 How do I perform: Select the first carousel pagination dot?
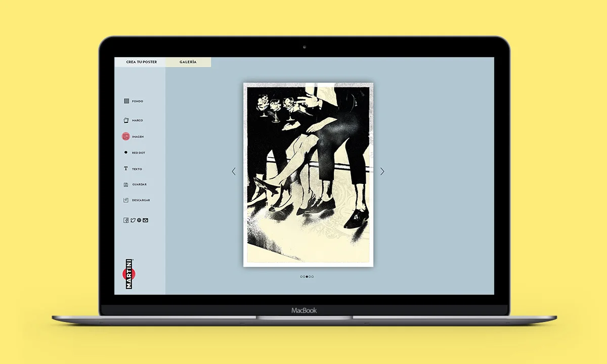(301, 277)
